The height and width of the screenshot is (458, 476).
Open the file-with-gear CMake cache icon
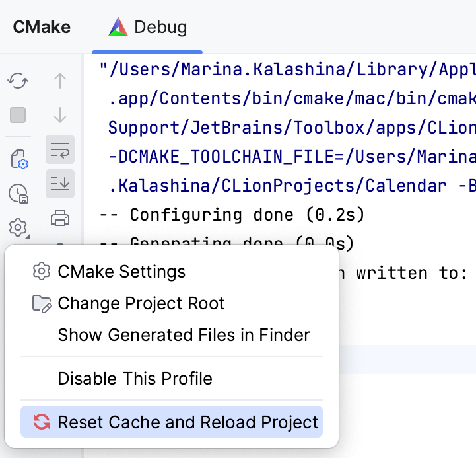click(x=19, y=159)
